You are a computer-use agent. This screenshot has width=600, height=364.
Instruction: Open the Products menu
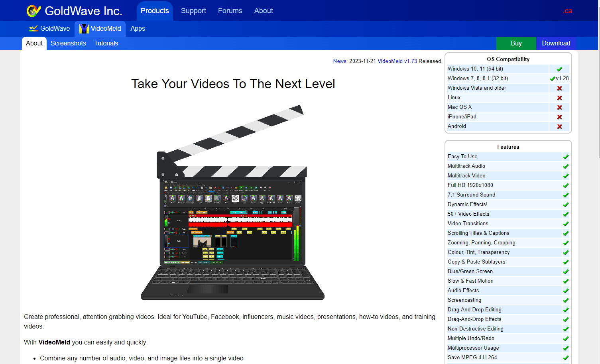tap(155, 11)
